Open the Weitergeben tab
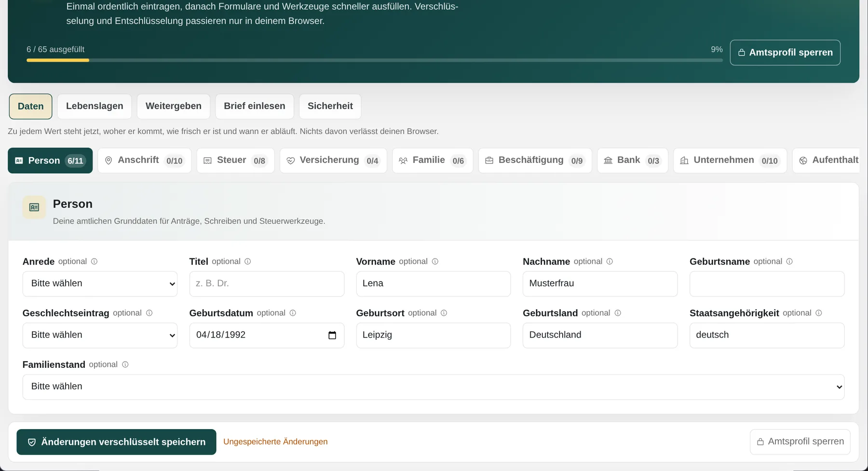The height and width of the screenshot is (471, 868). pos(174,107)
